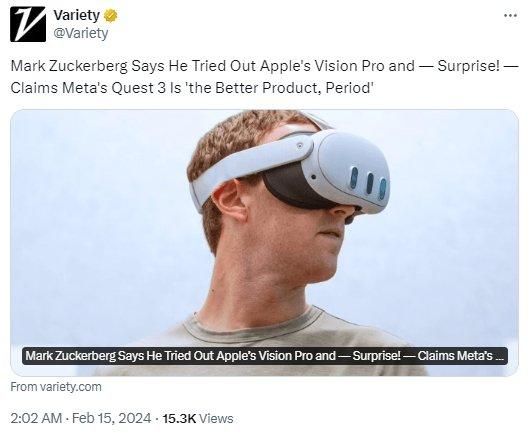Image resolution: width=529 pixels, height=433 pixels.
Task: Click the gold verified badge
Action: pyautogui.click(x=110, y=16)
